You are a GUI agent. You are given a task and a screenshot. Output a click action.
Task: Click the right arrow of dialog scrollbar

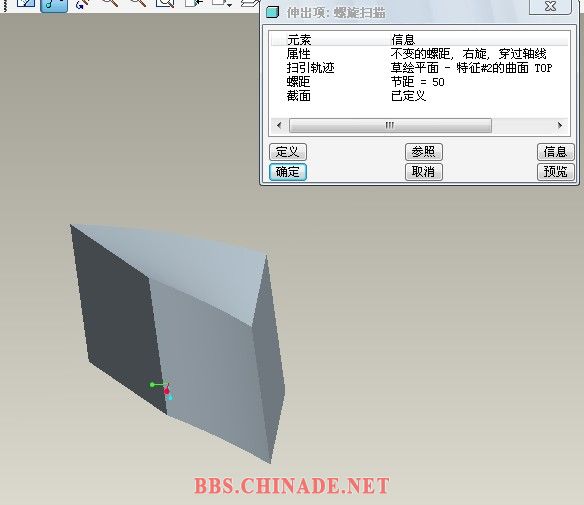(x=560, y=126)
